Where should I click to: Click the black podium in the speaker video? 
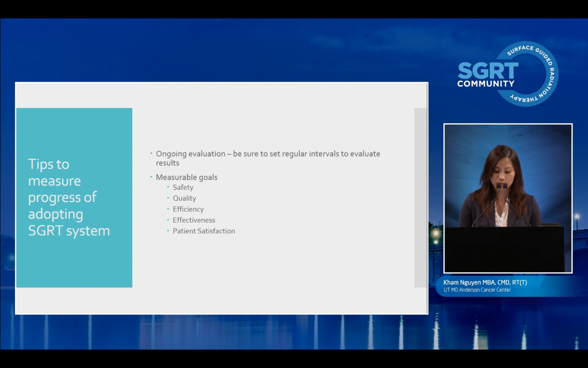click(505, 249)
